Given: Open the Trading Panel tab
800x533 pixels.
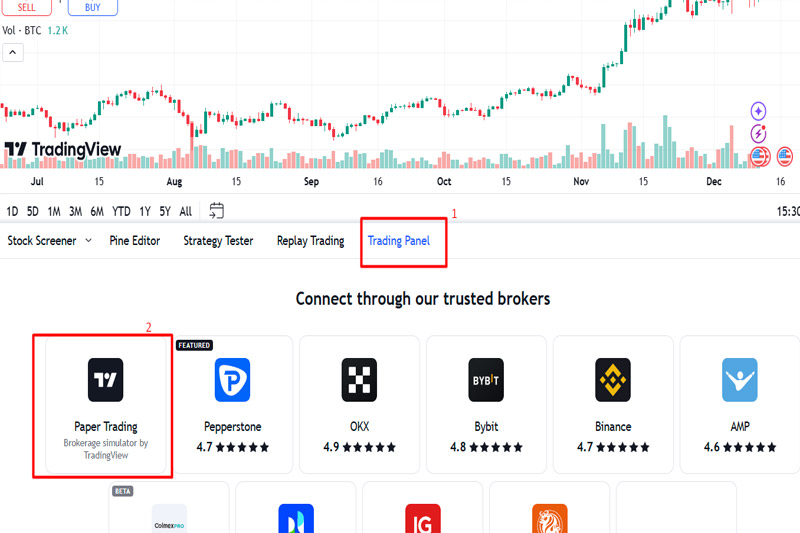Looking at the screenshot, I should click(399, 241).
